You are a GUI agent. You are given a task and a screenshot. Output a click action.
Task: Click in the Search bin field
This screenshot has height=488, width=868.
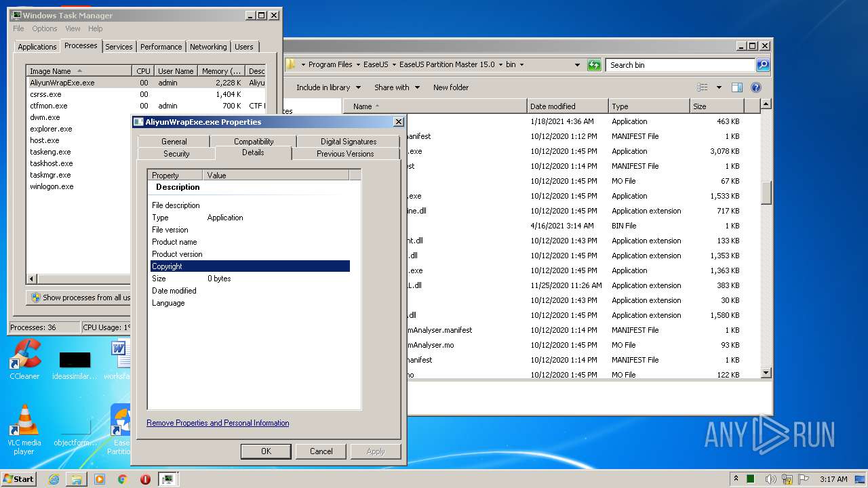pos(680,65)
